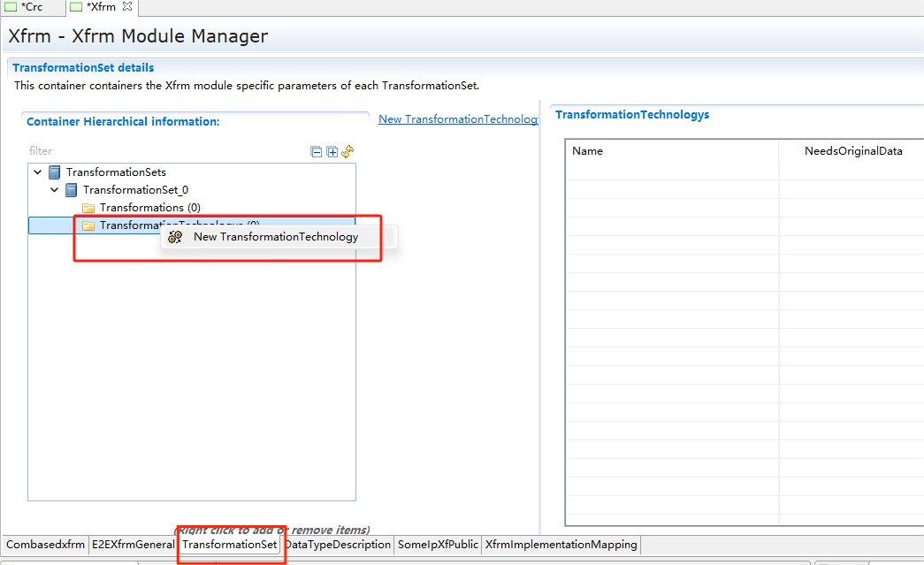Collapse the TransformationSet_0 tree node

pos(55,190)
